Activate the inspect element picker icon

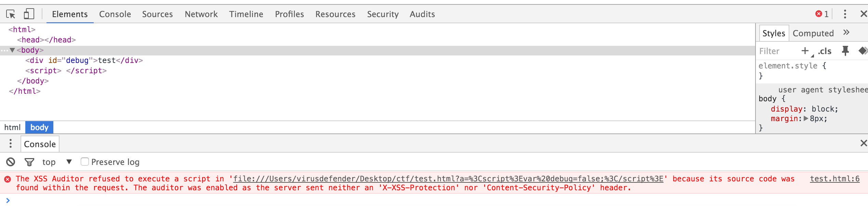(11, 14)
